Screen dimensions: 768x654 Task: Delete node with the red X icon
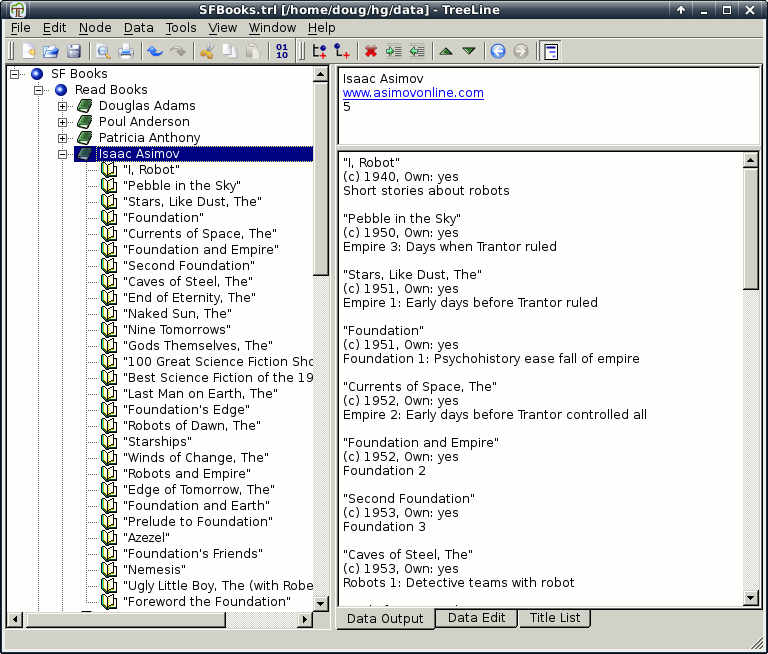tap(371, 51)
